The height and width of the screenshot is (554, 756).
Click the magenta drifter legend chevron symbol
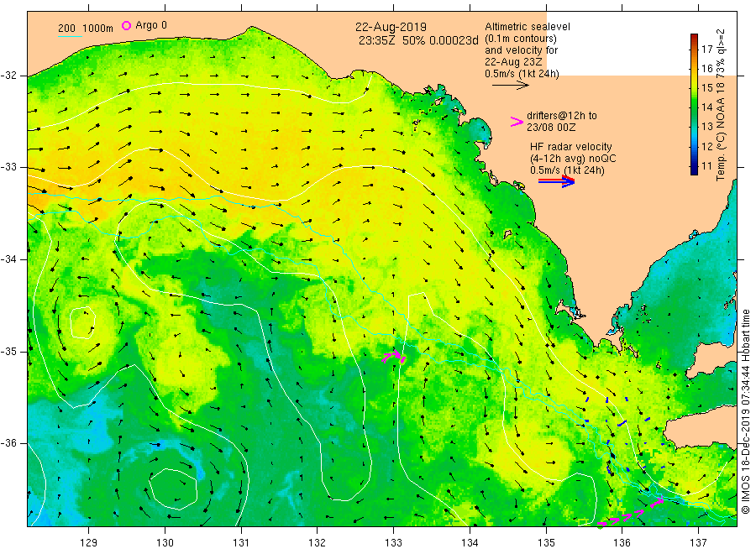tap(517, 122)
